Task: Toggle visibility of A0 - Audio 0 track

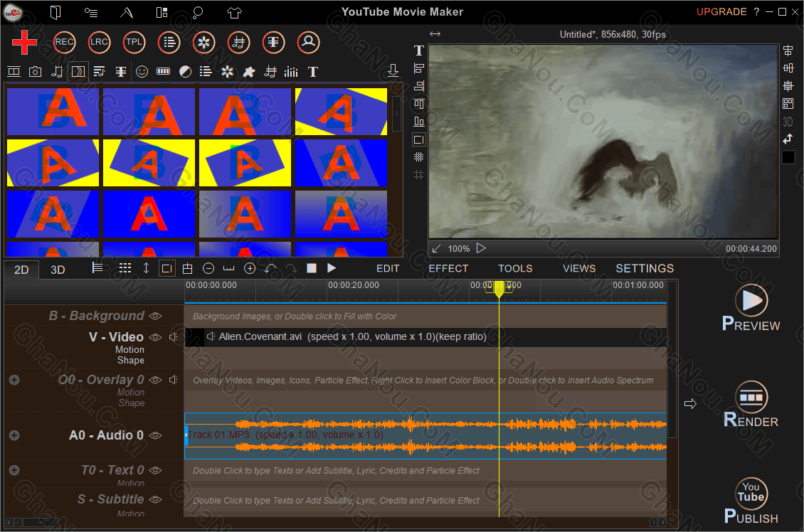Action: pyautogui.click(x=155, y=435)
